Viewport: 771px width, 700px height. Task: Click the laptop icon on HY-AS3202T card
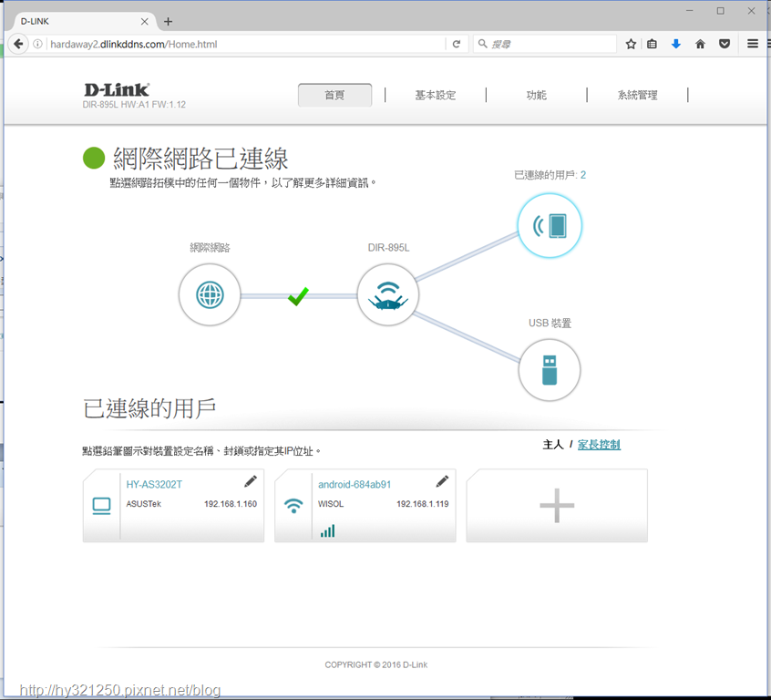[x=102, y=506]
